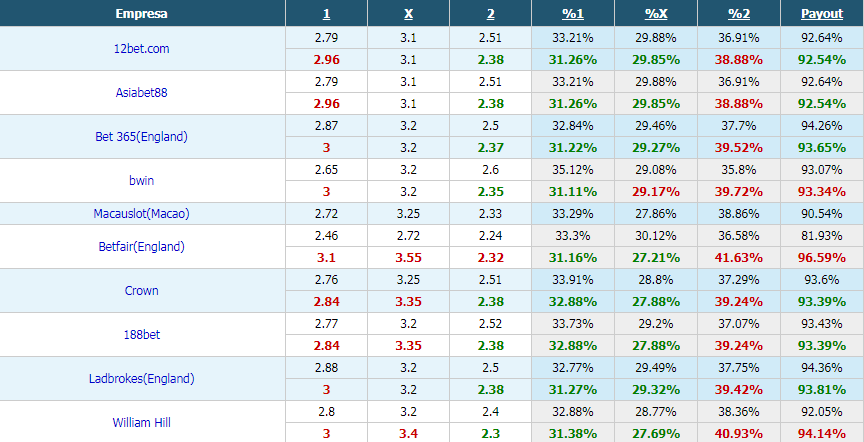
Task: Open the Betfair(England) link
Action: (142, 246)
